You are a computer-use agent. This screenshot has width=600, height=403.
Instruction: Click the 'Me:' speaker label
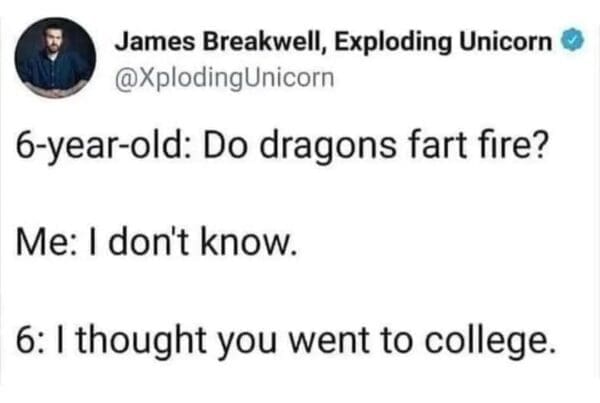click(x=42, y=243)
